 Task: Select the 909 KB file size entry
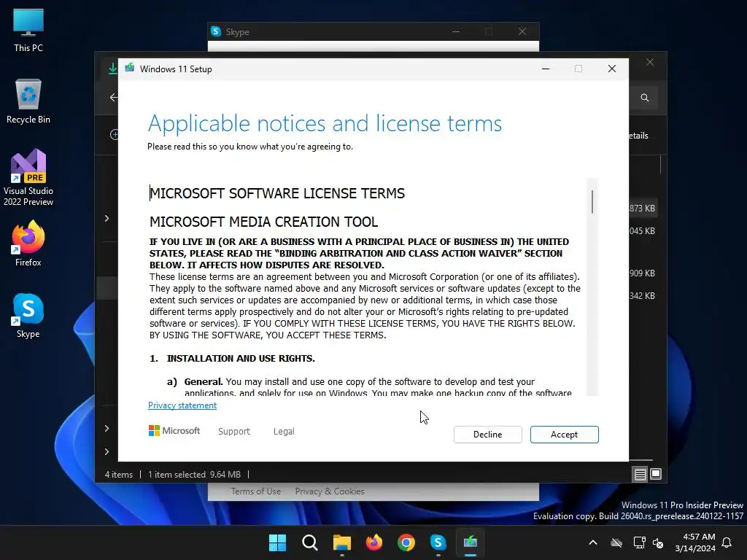[642, 273]
